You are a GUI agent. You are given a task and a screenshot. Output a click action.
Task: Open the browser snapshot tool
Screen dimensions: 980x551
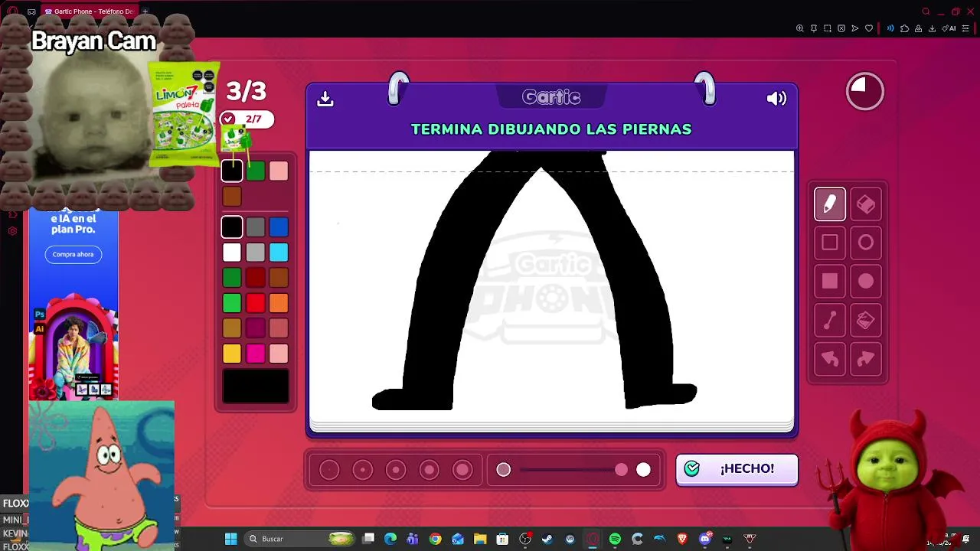click(x=828, y=28)
